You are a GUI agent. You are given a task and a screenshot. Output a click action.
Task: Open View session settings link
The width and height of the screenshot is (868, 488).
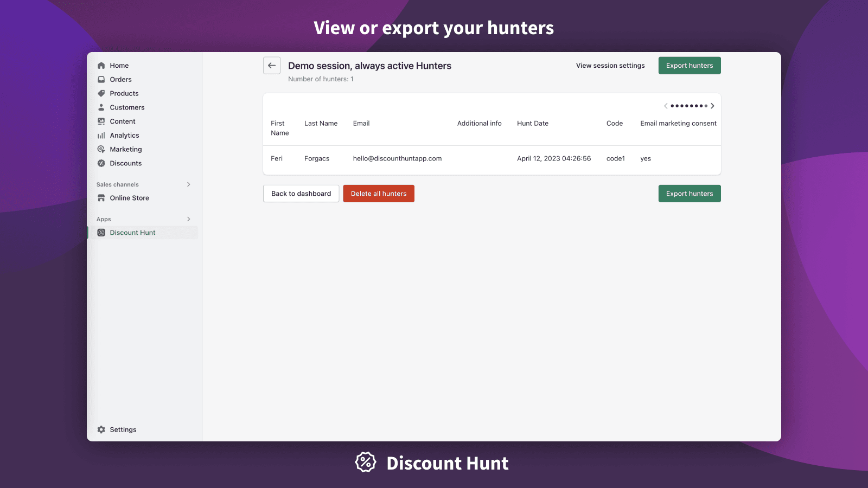(x=610, y=66)
